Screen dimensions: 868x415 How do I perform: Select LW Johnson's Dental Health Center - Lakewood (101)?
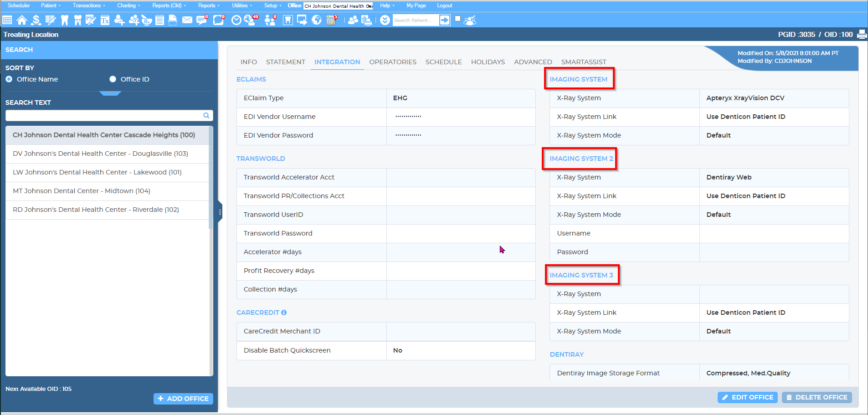[108, 173]
